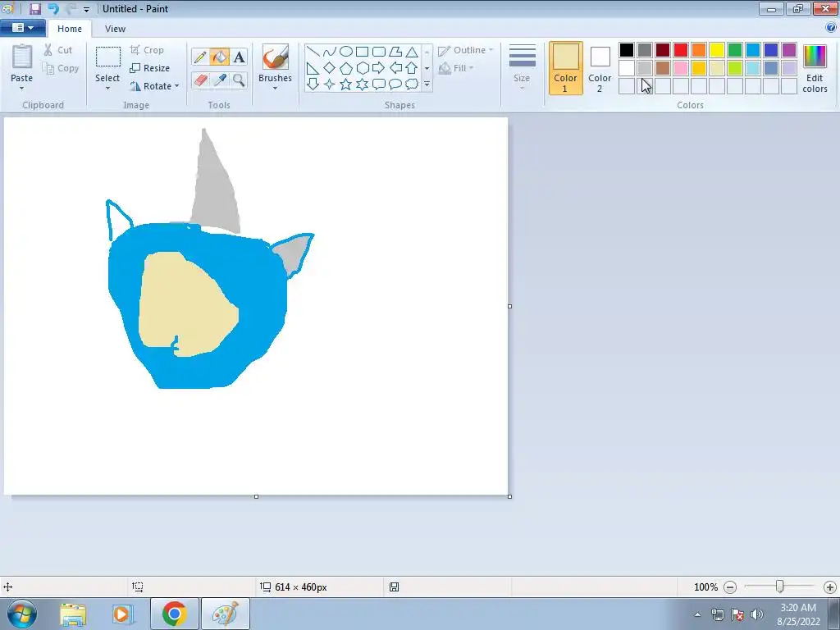The width and height of the screenshot is (840, 630).
Task: Switch to the View tab
Action: pos(115,29)
